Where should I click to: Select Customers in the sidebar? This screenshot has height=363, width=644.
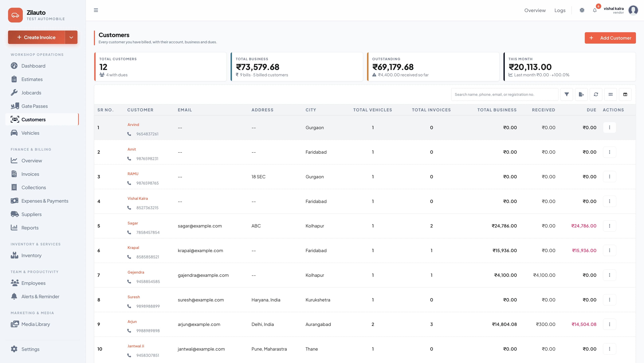pyautogui.click(x=42, y=119)
